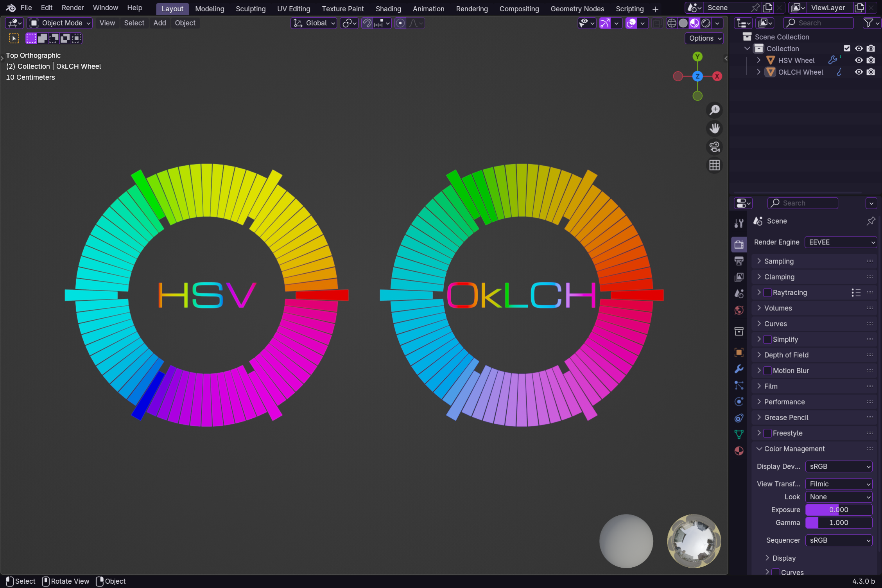Click the pan hand viewport icon
882x588 pixels.
[x=714, y=129]
